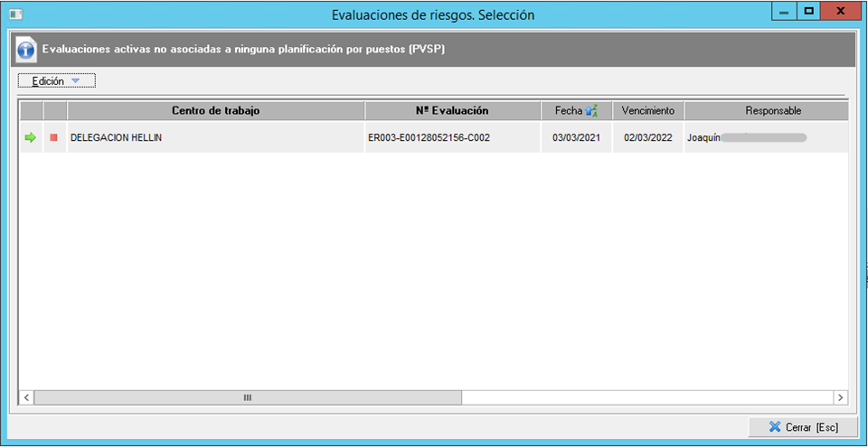Click the red square status icon

pos(54,137)
